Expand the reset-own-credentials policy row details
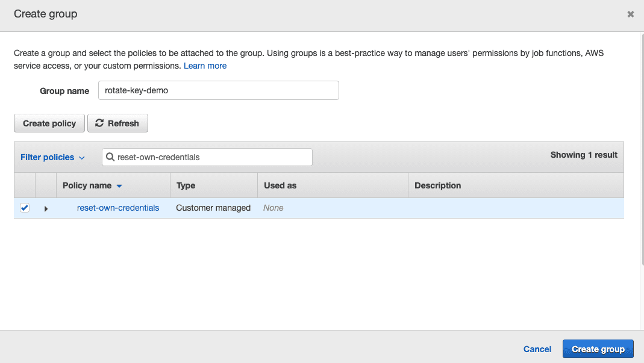Viewport: 644px width, 363px height. (x=46, y=208)
